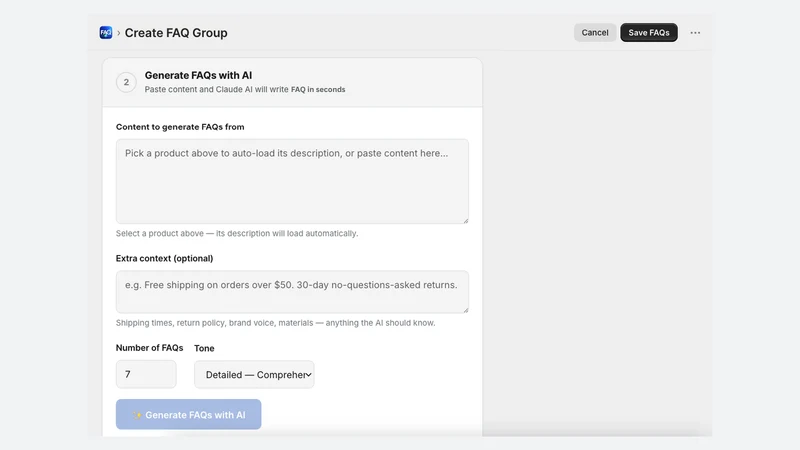The image size is (800, 450).
Task: Click the Save FAQs button
Action: pyautogui.click(x=648, y=33)
